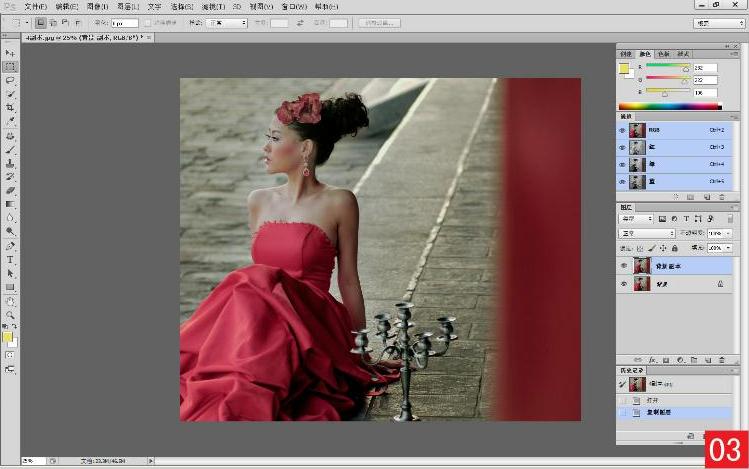
Task: Set the foreground color swatch in toolbox
Action: (8, 337)
